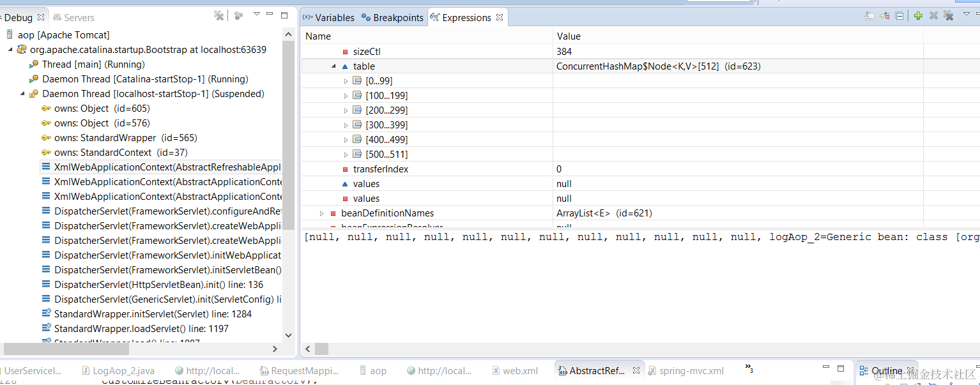Select the DispatcherServlet(GenericServlet).init(ServletConfig) frame
The image size is (980, 385).
click(161, 299)
